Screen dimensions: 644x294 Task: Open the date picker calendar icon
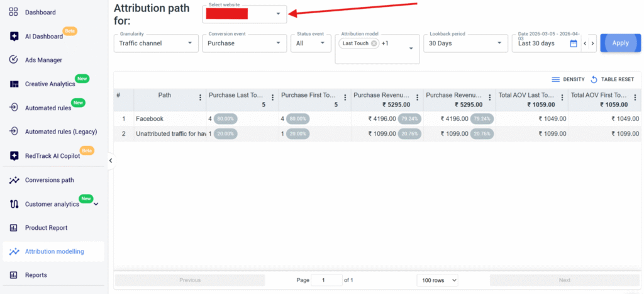click(x=574, y=43)
